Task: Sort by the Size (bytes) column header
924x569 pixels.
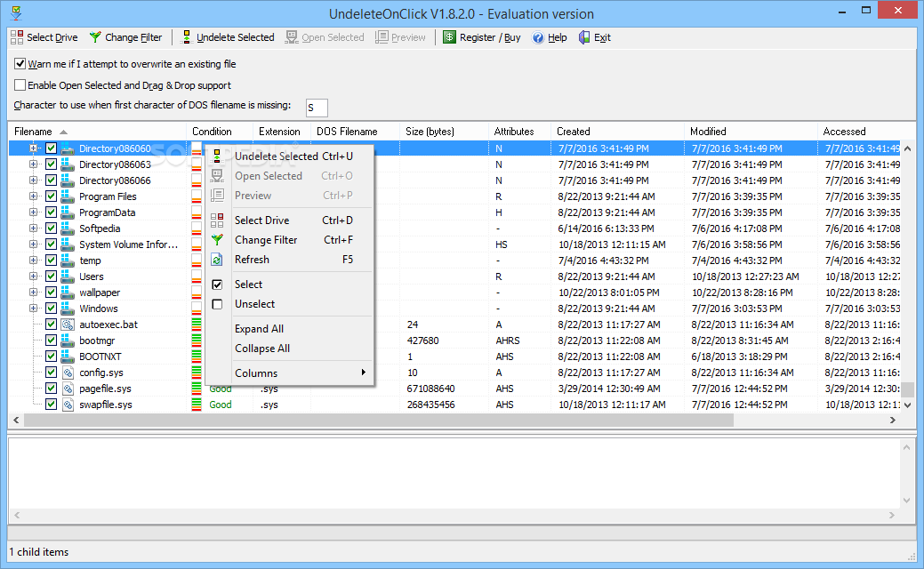Action: 444,132
